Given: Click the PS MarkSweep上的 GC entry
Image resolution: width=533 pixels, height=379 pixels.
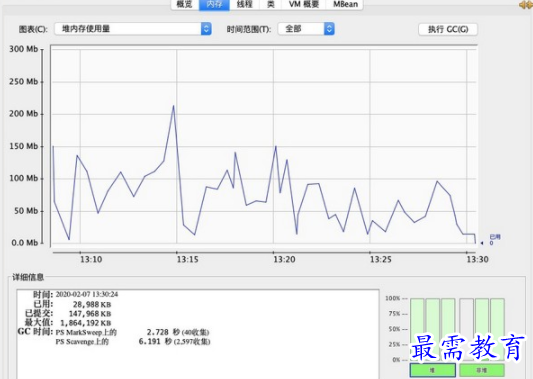Looking at the screenshot, I should click(x=86, y=332).
